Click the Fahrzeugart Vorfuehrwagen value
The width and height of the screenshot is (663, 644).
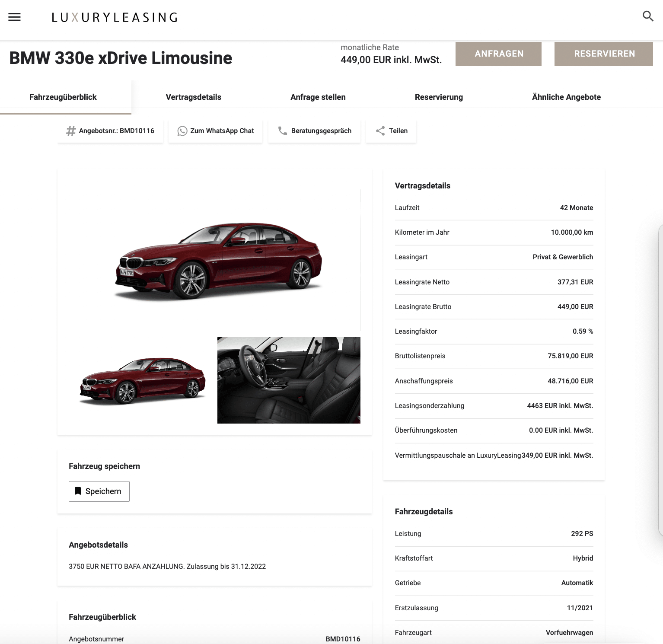[569, 633]
